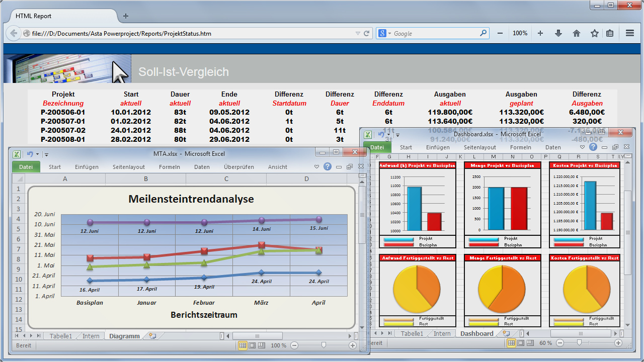Open Page Break Preview in Dashboard.xlsx
This screenshot has width=644, height=362.
[529, 343]
